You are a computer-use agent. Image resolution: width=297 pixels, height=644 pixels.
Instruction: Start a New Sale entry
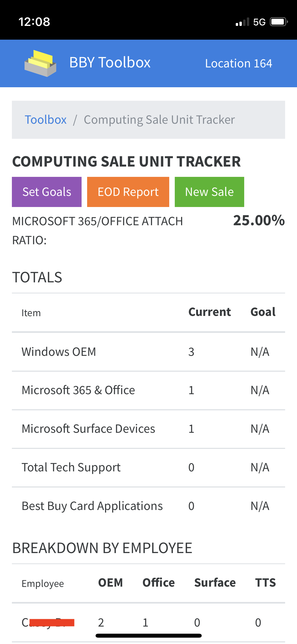click(209, 192)
